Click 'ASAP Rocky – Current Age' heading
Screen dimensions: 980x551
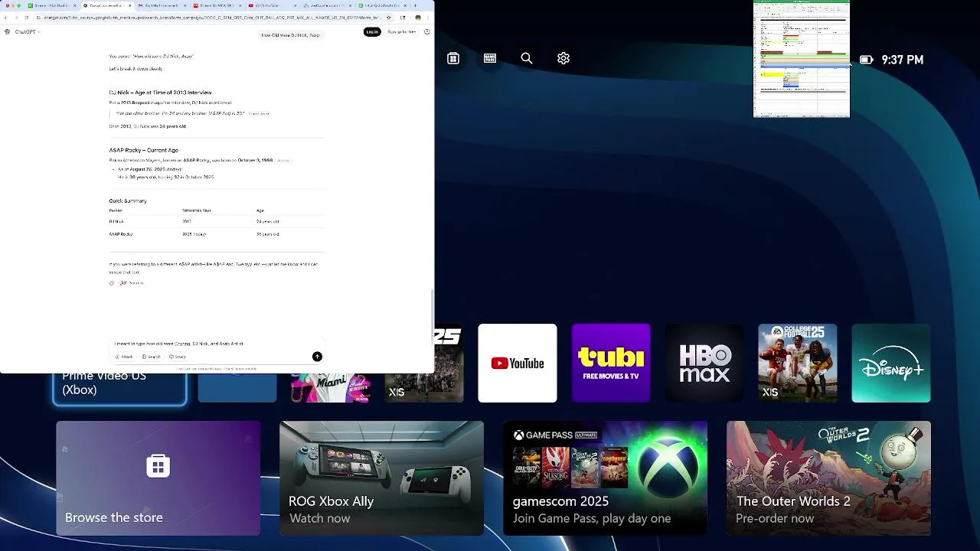click(x=144, y=150)
